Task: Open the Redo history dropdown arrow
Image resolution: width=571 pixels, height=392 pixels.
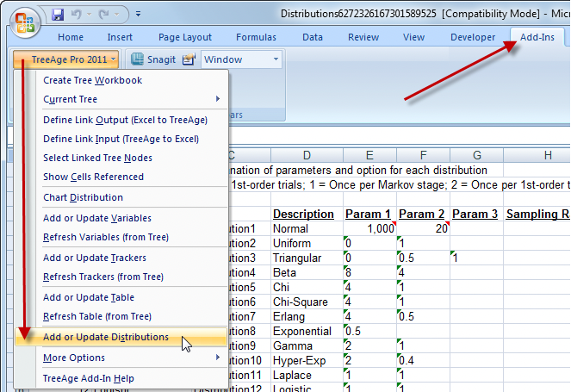Action: tap(116, 15)
